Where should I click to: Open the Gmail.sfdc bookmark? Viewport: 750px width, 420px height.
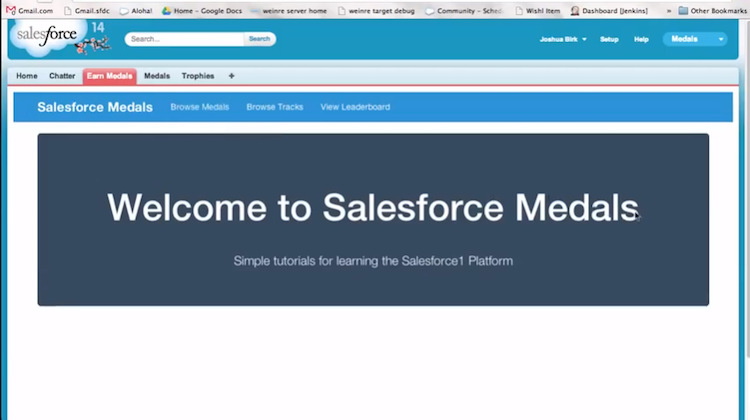coord(87,11)
